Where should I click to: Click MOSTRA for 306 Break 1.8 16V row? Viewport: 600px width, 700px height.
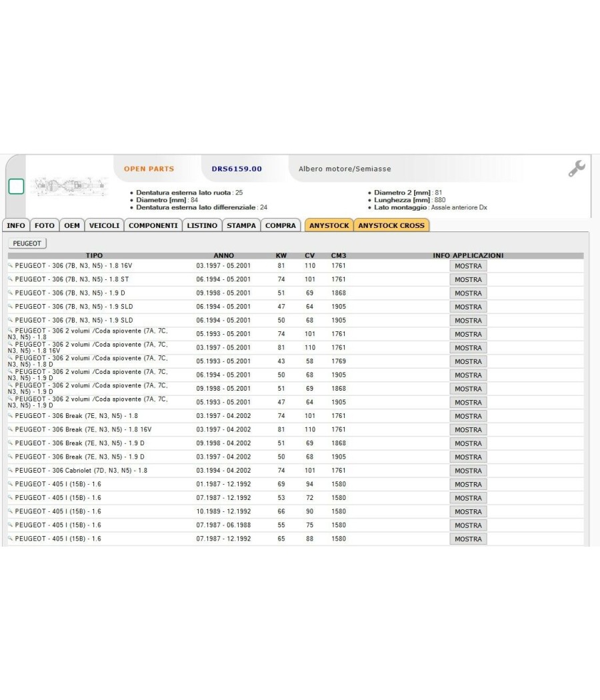pos(468,430)
